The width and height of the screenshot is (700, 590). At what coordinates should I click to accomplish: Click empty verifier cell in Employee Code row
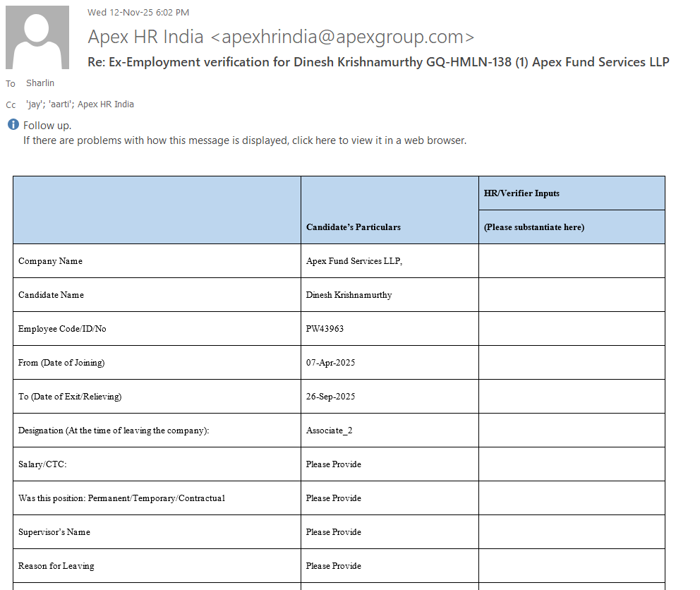[572, 329]
